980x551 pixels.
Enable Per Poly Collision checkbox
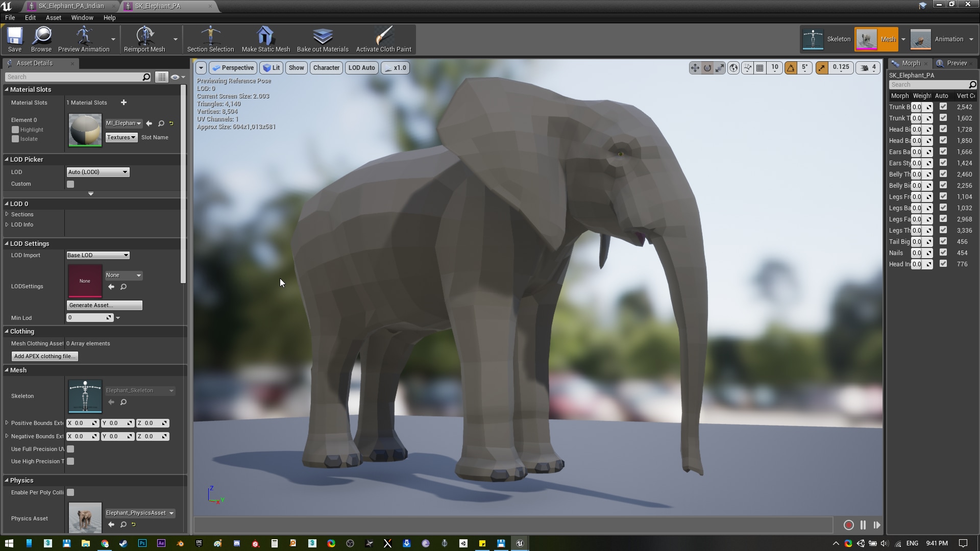coord(70,492)
